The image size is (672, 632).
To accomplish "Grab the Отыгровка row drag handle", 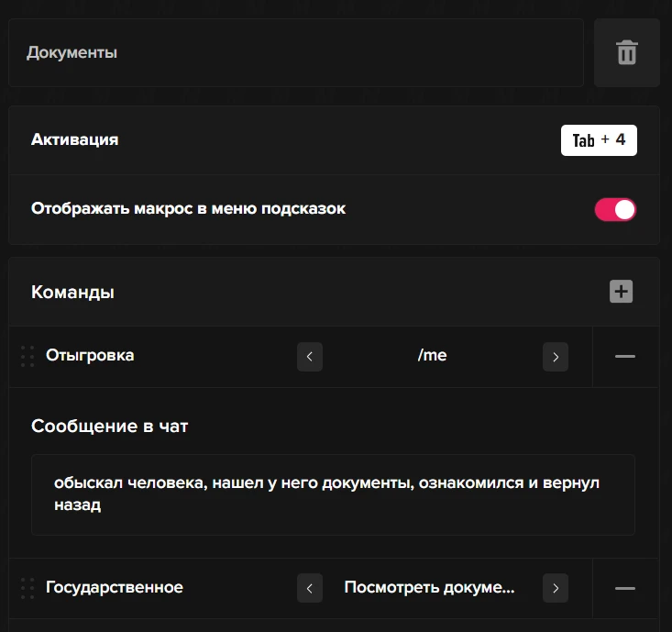I will click(x=28, y=356).
